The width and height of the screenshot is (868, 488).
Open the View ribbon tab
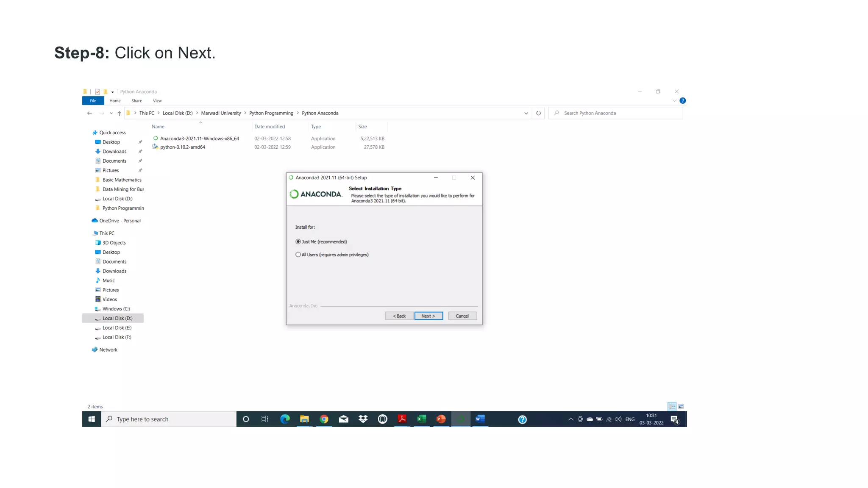click(x=157, y=101)
